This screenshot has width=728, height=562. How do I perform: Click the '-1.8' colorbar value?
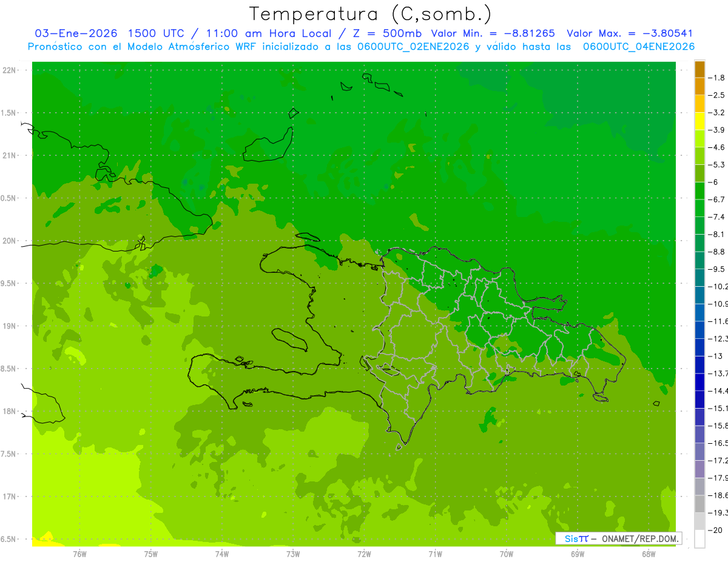717,78
